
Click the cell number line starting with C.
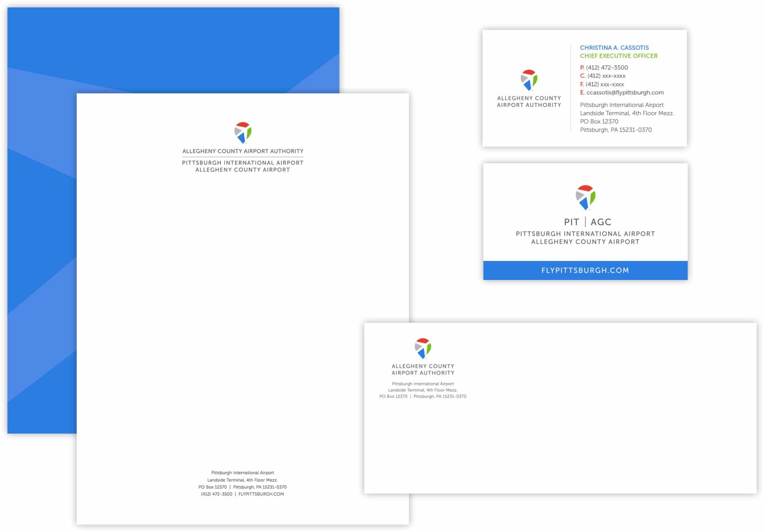[603, 76]
